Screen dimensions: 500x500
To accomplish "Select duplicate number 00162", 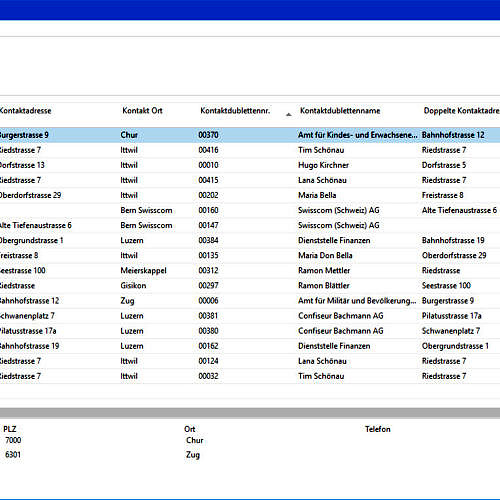I will click(x=208, y=346).
